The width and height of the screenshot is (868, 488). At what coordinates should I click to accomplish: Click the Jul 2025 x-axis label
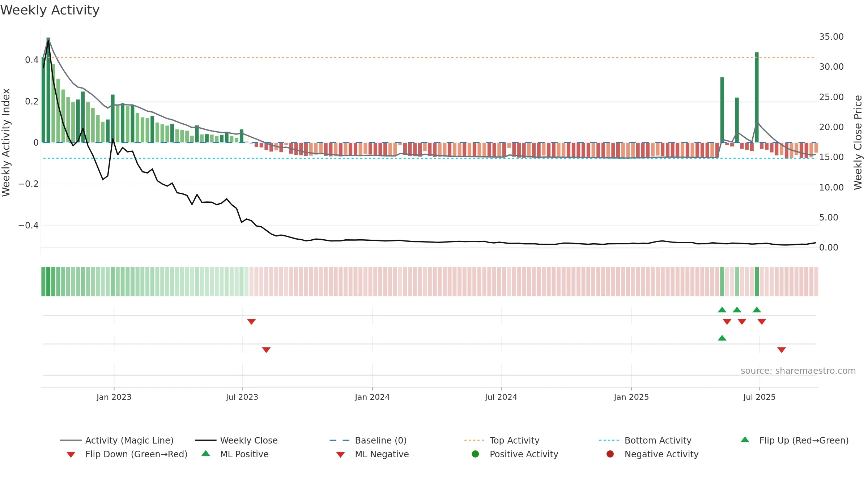[x=759, y=397]
